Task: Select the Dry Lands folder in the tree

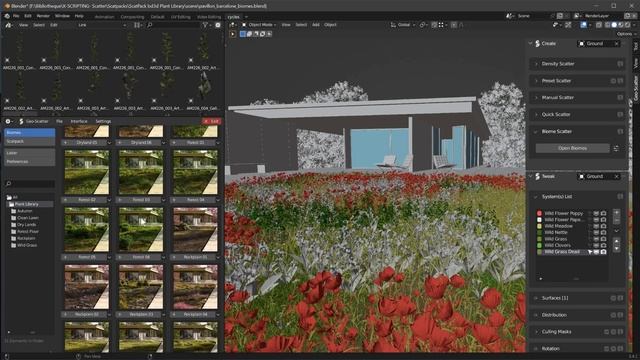Action: point(27,224)
